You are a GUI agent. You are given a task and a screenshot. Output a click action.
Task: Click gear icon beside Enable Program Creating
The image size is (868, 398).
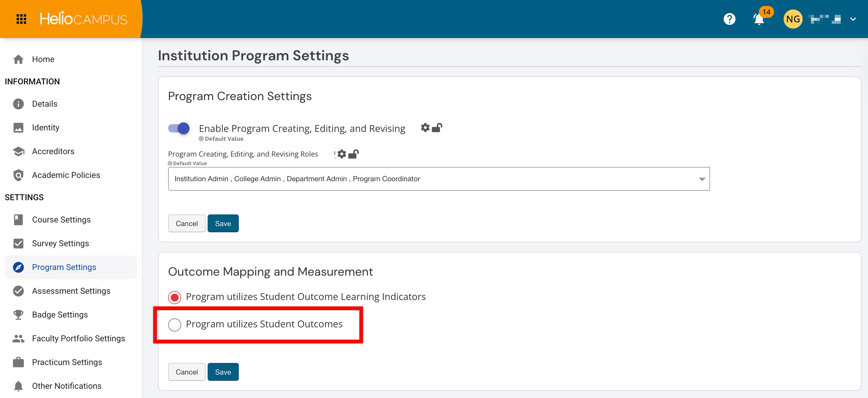pos(425,128)
